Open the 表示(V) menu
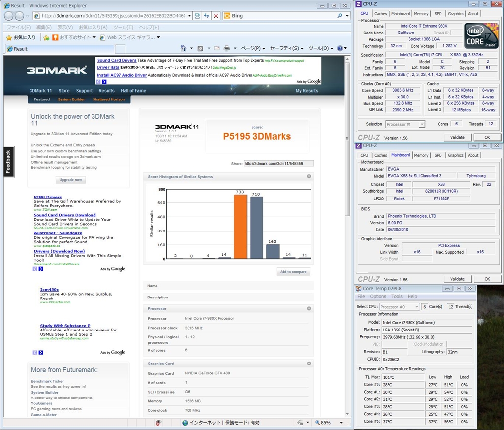 click(65, 28)
